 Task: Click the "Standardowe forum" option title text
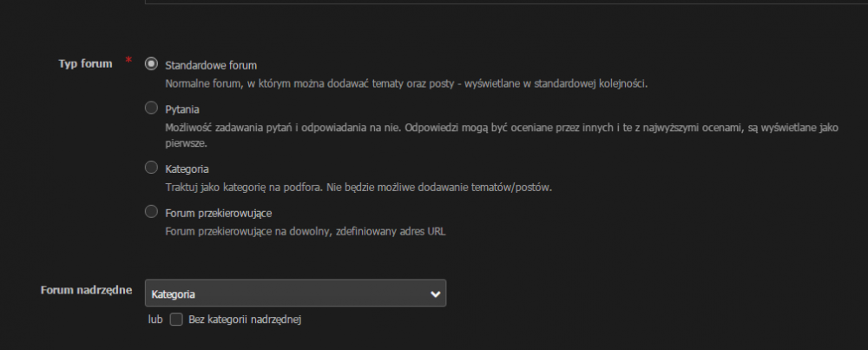[211, 65]
